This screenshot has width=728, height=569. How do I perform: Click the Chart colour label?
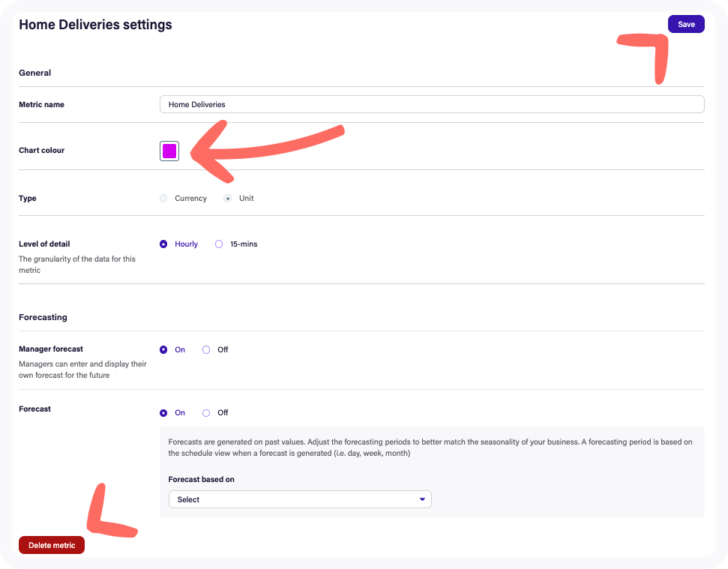(x=41, y=151)
